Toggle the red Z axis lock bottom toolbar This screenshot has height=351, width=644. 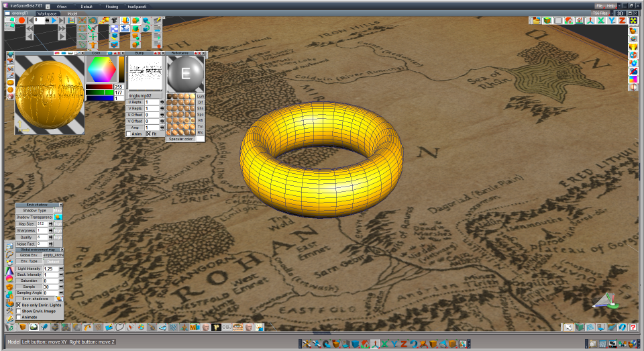(x=404, y=343)
